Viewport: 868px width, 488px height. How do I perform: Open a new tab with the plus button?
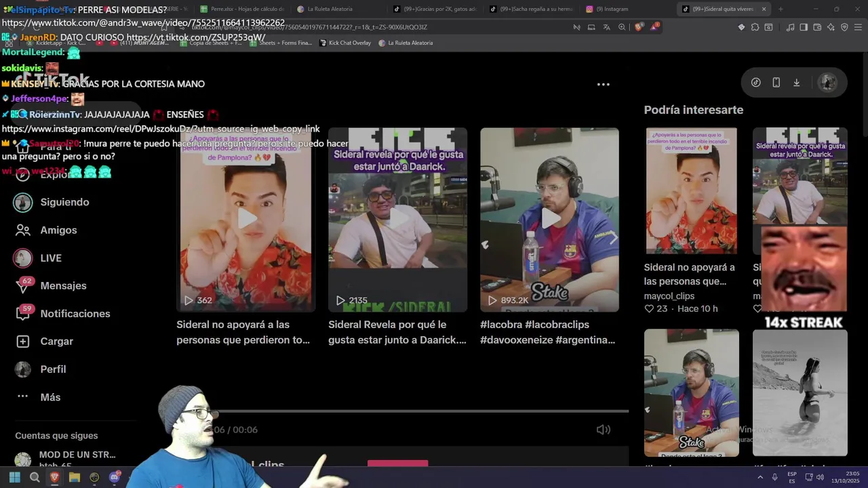[781, 9]
